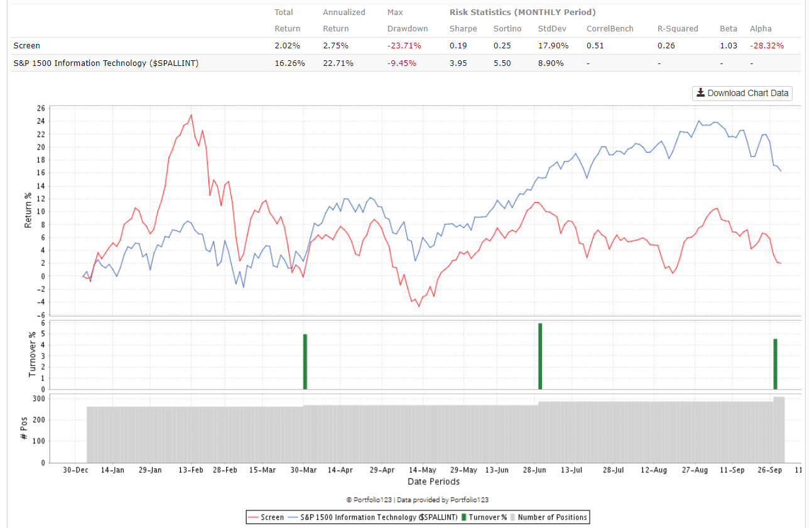Click the green turnover bar near 26-Sep
This screenshot has width=812, height=528.
pyautogui.click(x=776, y=363)
